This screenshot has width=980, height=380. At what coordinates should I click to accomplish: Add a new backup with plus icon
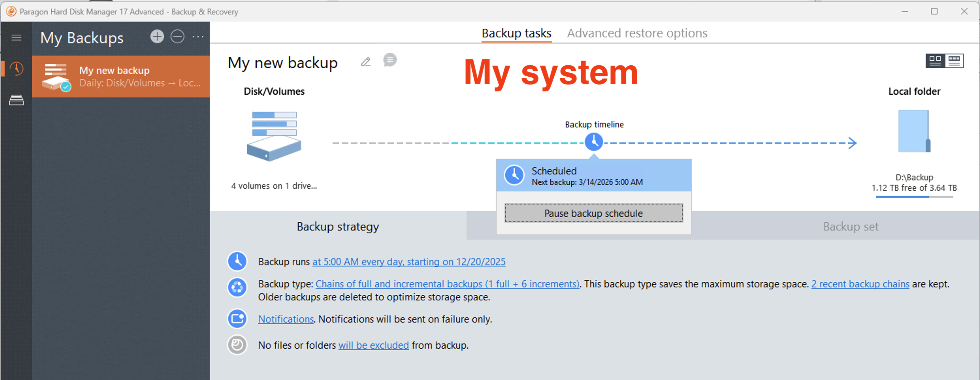pyautogui.click(x=157, y=37)
